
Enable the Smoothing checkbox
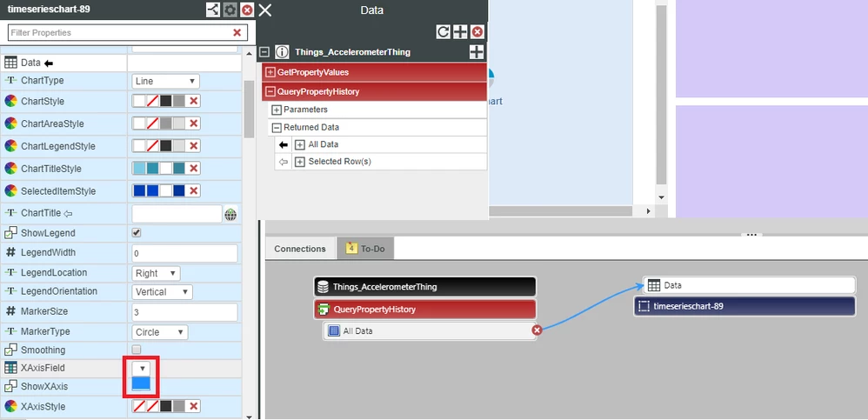click(137, 350)
